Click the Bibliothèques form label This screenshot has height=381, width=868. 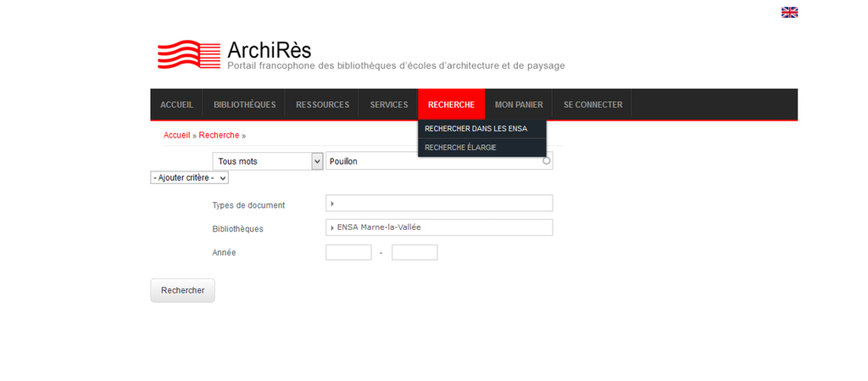pyautogui.click(x=237, y=229)
